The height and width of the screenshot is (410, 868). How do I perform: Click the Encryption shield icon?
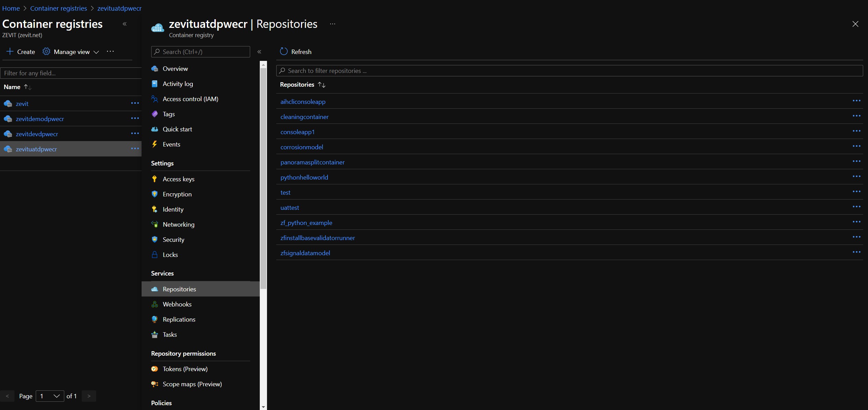tap(155, 194)
